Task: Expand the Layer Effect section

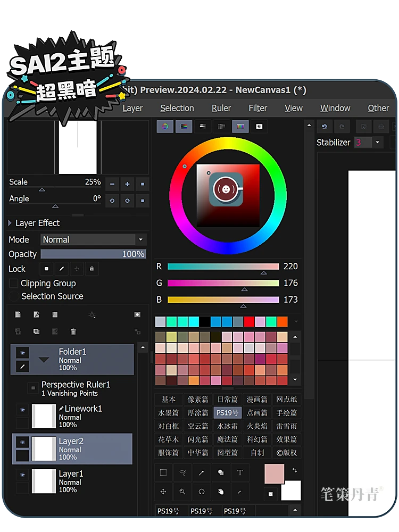Action: point(10,223)
